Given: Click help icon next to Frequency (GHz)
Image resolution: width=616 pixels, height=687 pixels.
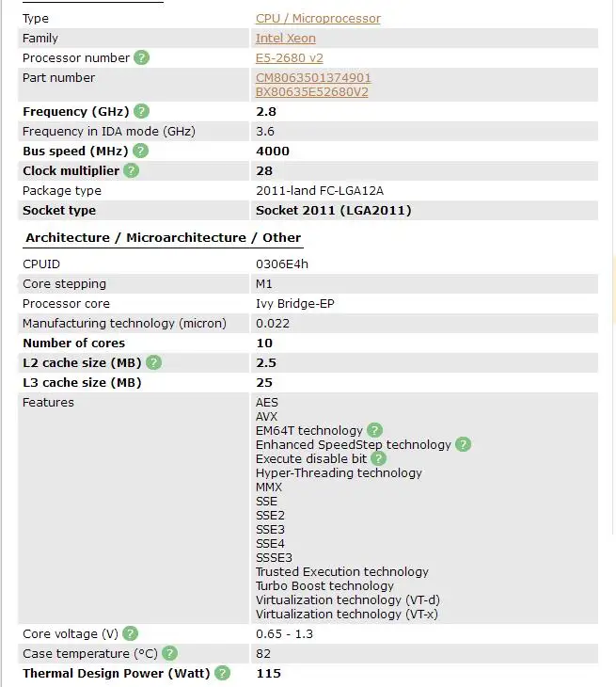Looking at the screenshot, I should [141, 111].
